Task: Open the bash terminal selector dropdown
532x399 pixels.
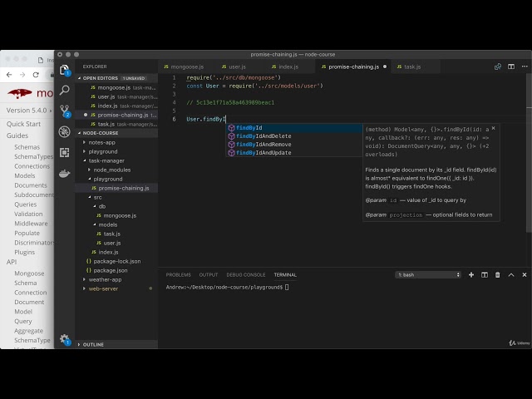Action: point(428,275)
